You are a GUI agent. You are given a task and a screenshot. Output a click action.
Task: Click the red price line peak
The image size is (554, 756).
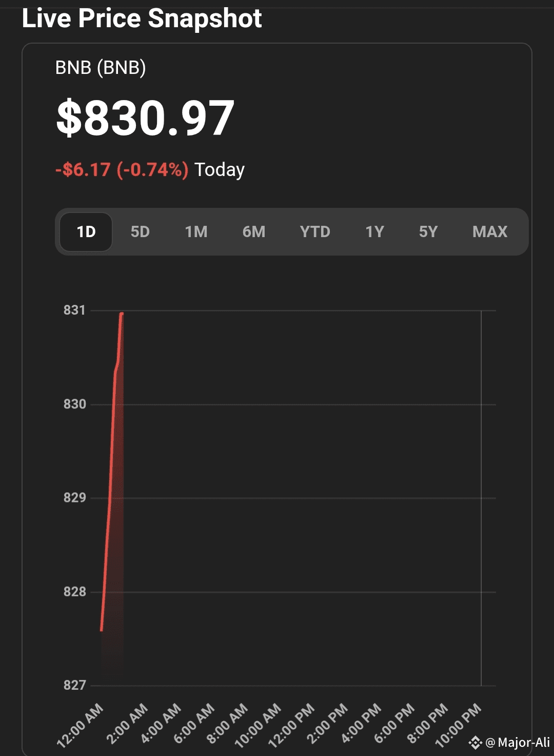click(x=122, y=313)
